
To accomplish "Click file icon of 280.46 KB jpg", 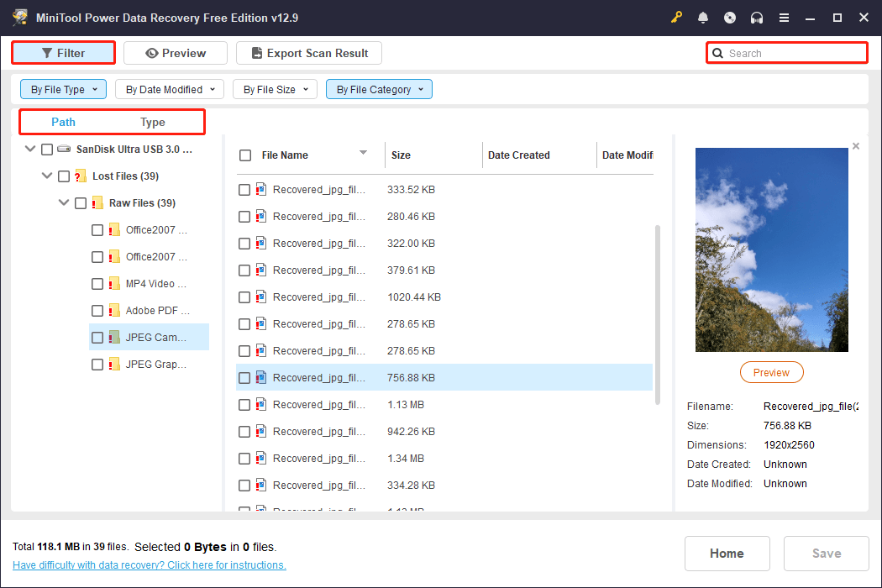I will click(261, 216).
